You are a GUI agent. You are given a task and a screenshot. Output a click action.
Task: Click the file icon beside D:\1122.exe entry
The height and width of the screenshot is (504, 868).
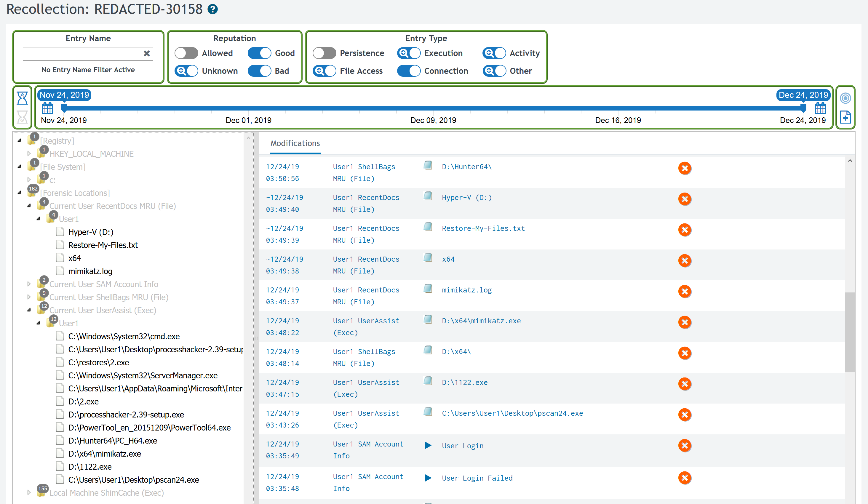(428, 381)
